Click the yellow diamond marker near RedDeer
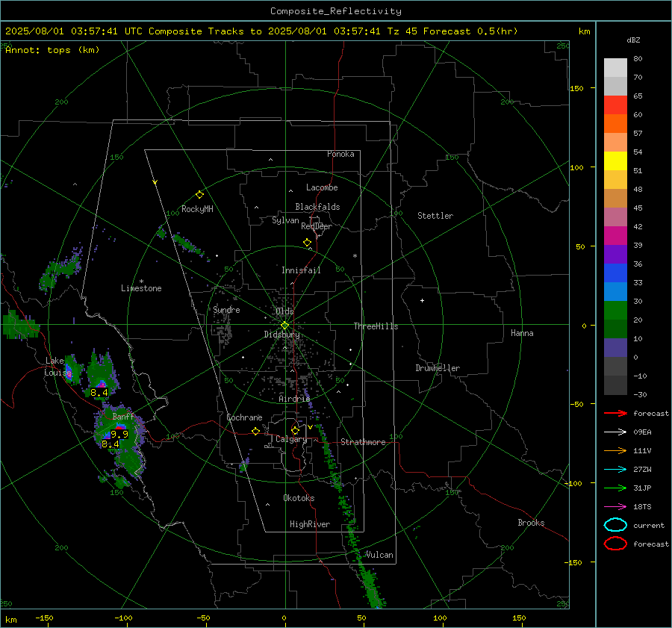 point(308,243)
